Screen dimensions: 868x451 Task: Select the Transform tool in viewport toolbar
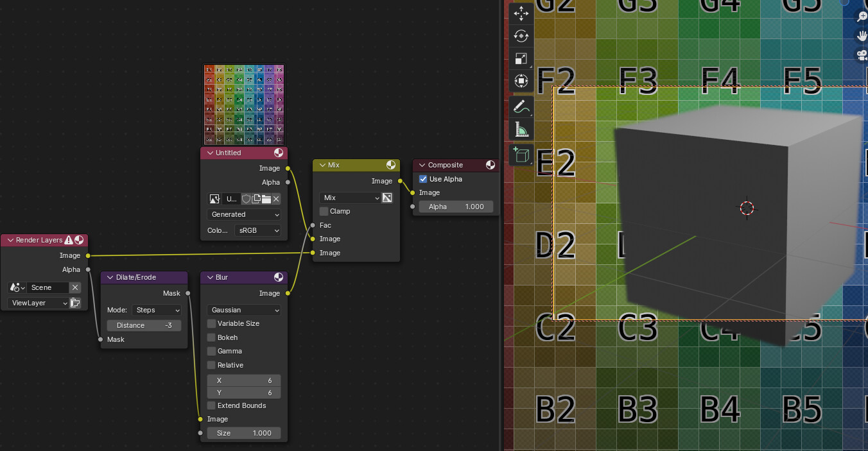[521, 81]
